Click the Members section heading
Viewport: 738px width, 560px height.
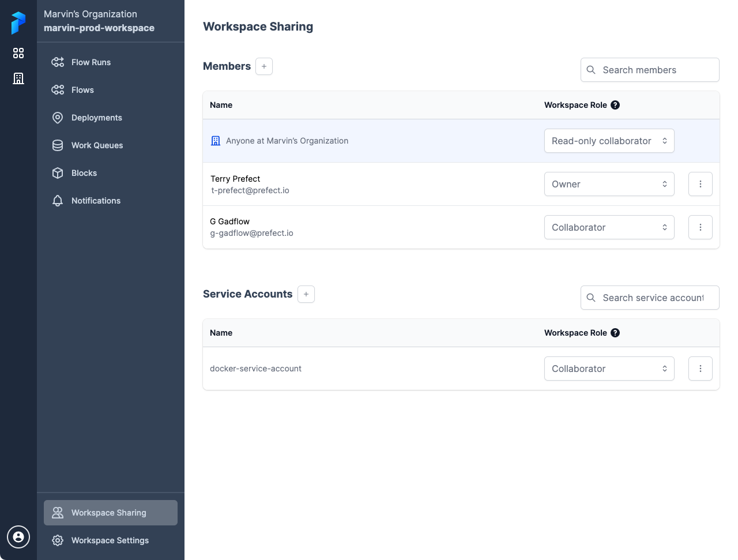click(227, 66)
